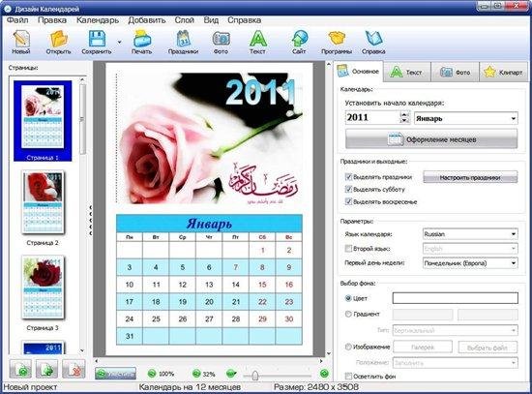This screenshot has width=532, height=394.
Task: Open the Сайт globe icon
Action: (x=299, y=42)
